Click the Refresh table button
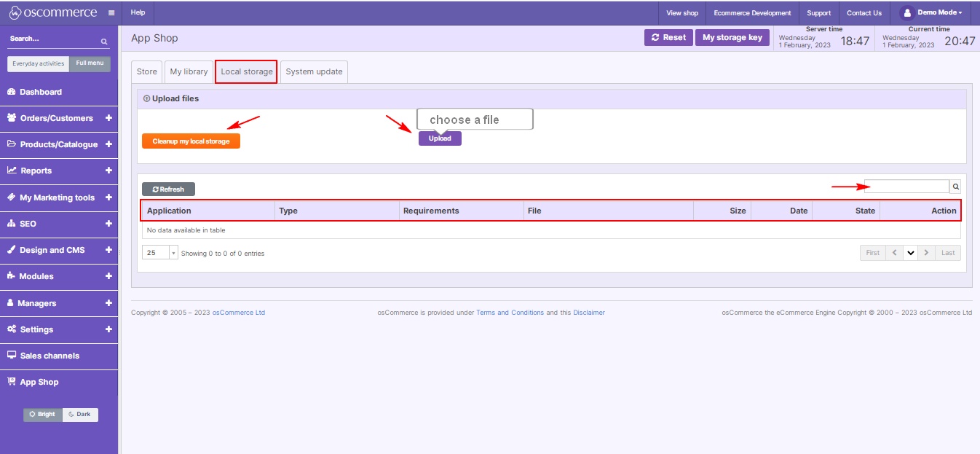 pyautogui.click(x=168, y=189)
